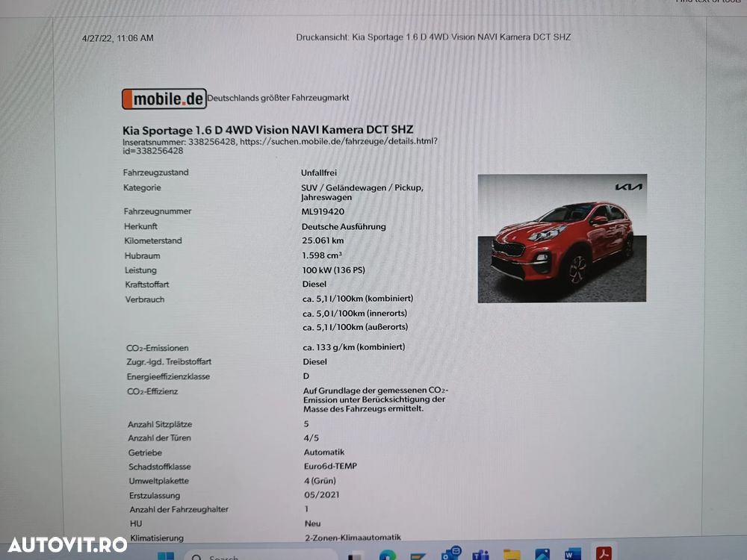This screenshot has height=560, width=747.
Task: Click the 4/27/22, 11:06 AM timestamp
Action: (118, 38)
